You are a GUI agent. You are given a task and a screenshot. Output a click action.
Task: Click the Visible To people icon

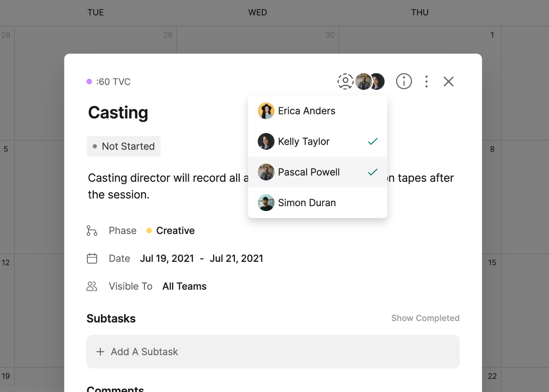pos(92,287)
